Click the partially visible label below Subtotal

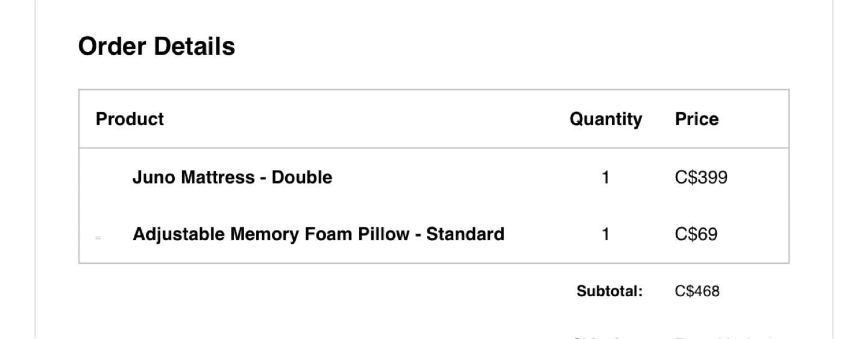coord(610,337)
